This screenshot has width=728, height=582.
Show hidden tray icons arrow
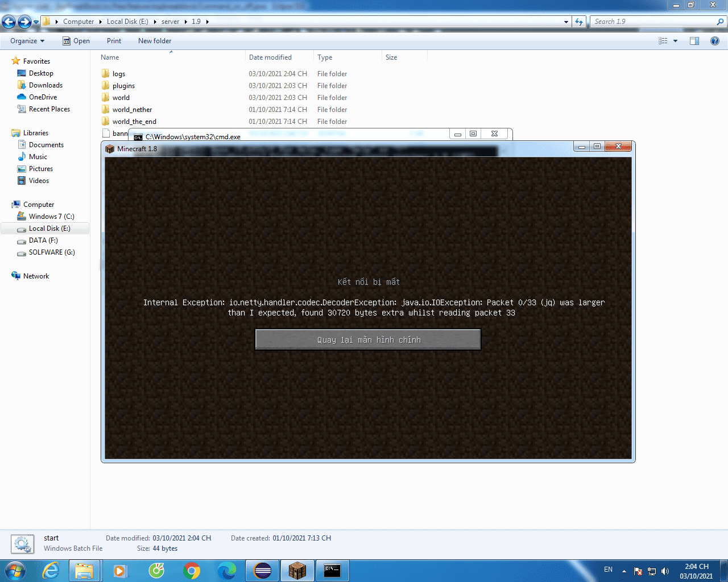click(624, 571)
